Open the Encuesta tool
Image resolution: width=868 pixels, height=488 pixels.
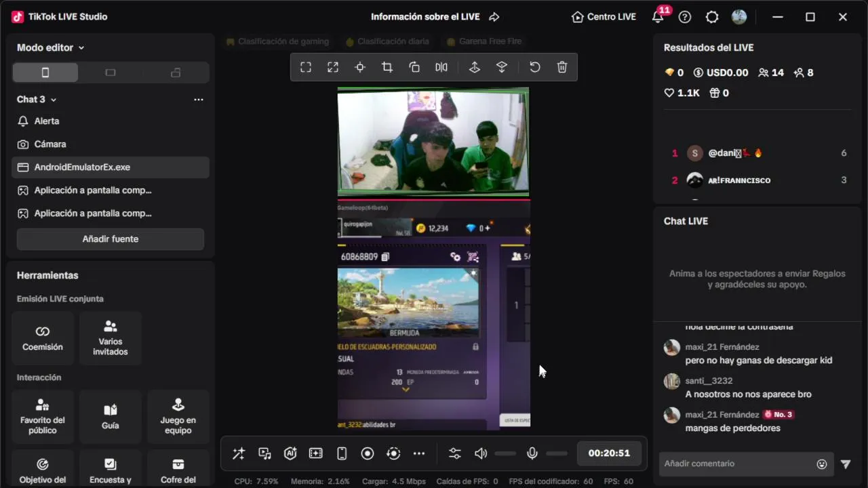(111, 469)
